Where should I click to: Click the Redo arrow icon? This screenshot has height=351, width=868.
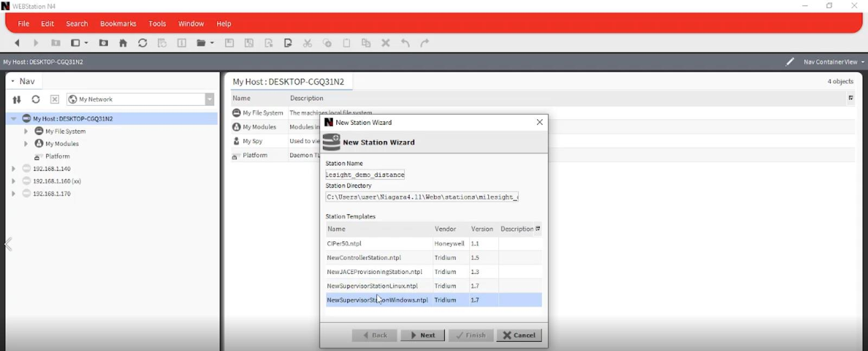(x=425, y=43)
